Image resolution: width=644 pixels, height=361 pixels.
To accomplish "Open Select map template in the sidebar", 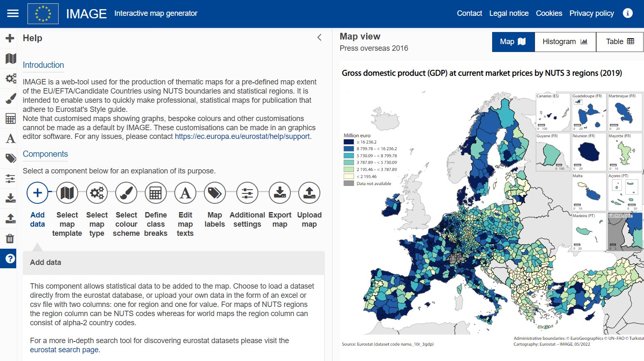I will point(10,59).
